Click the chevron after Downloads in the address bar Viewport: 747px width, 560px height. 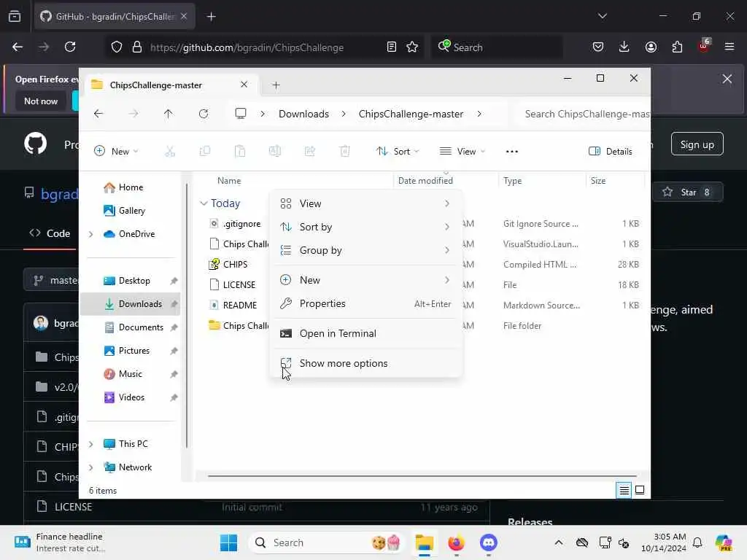[344, 114]
